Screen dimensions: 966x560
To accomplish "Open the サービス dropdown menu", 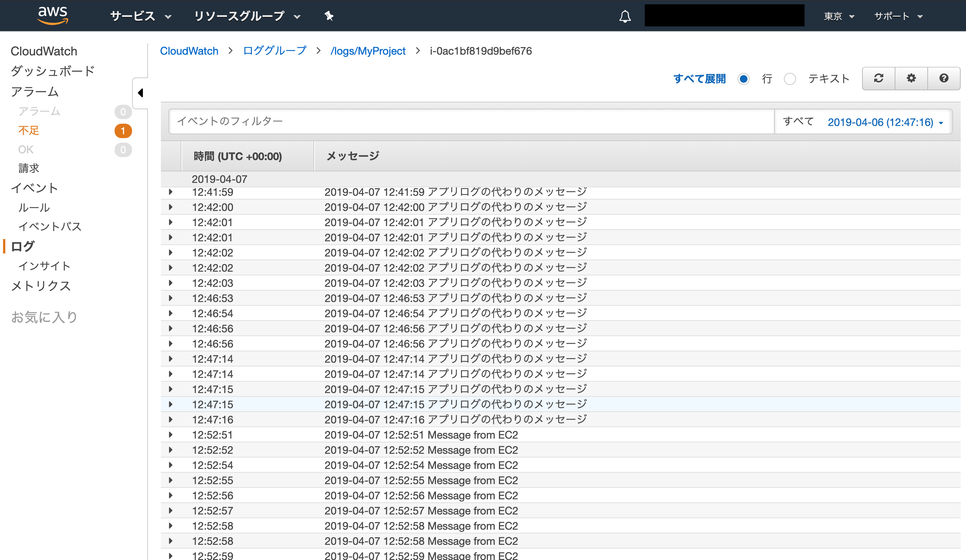I will pos(141,16).
